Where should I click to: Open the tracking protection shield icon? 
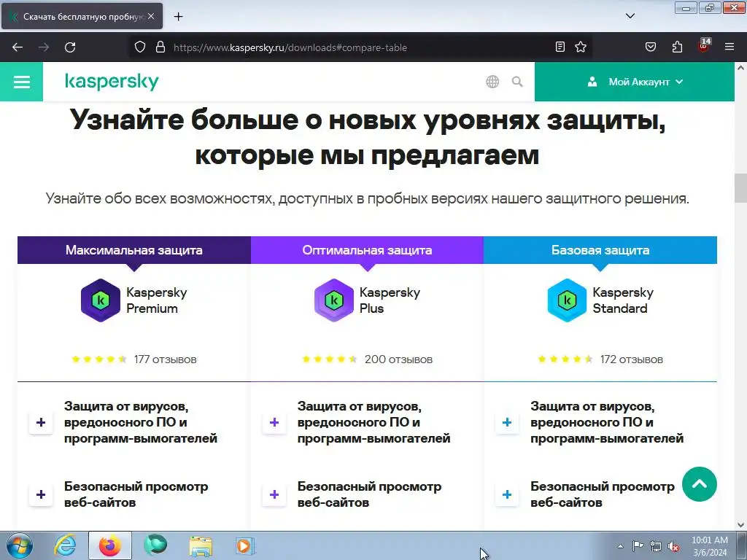coord(139,47)
